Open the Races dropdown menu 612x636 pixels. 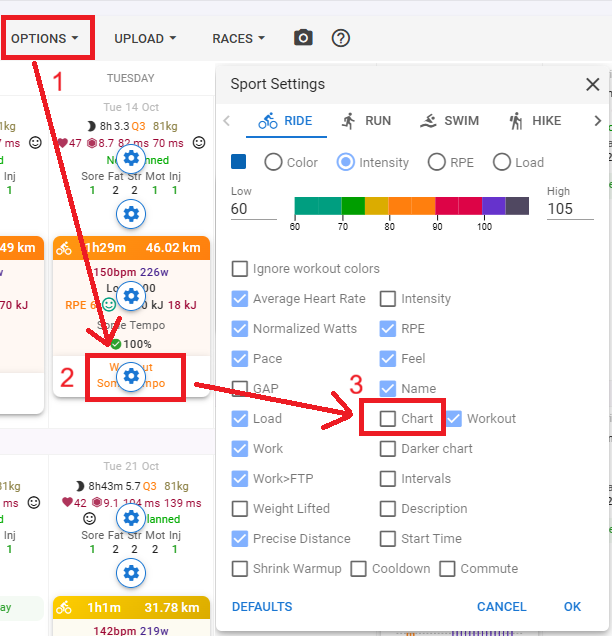coord(238,39)
